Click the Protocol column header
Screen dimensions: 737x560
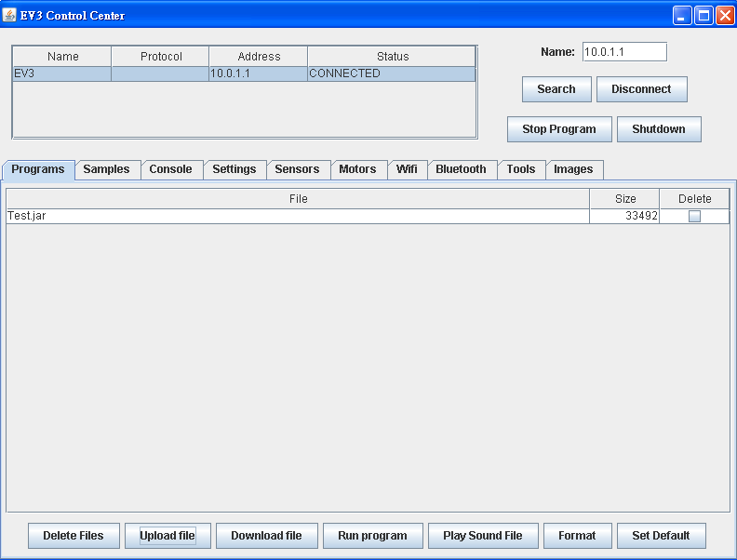[160, 57]
